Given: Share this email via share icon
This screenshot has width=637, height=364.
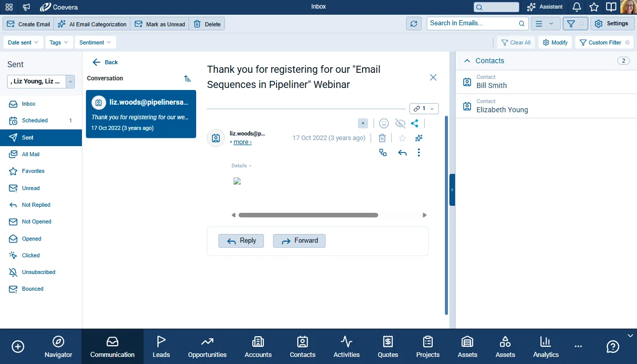Looking at the screenshot, I should (x=415, y=123).
